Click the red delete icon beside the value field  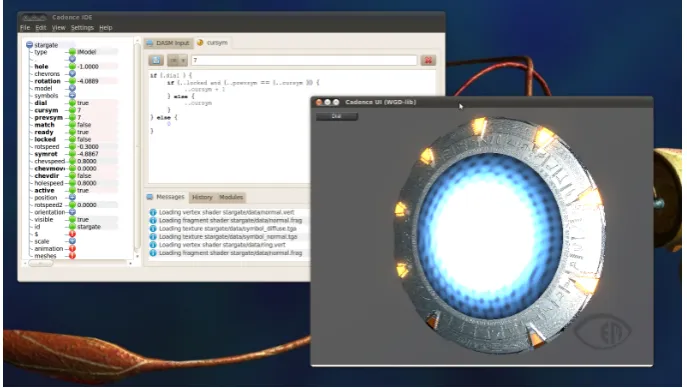point(428,60)
